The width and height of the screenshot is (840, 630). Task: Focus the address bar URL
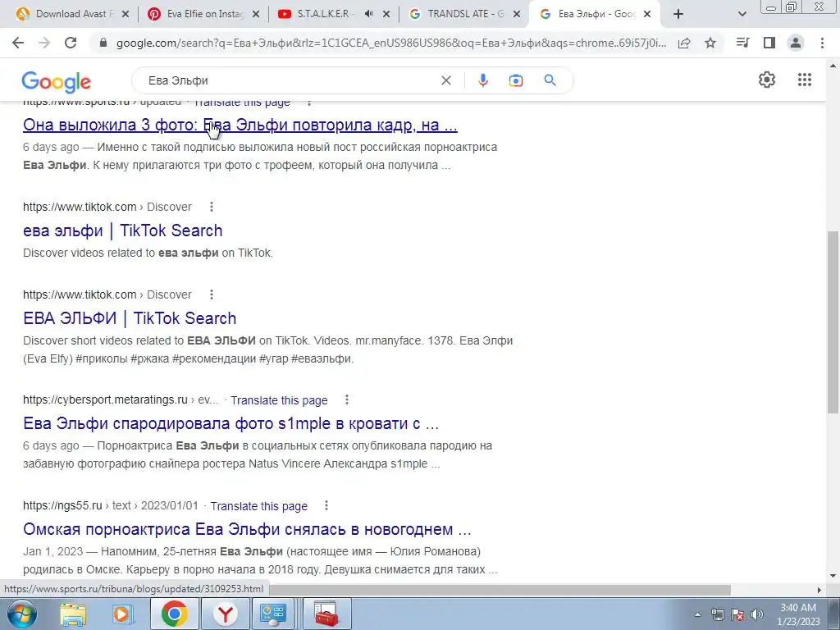click(391, 43)
